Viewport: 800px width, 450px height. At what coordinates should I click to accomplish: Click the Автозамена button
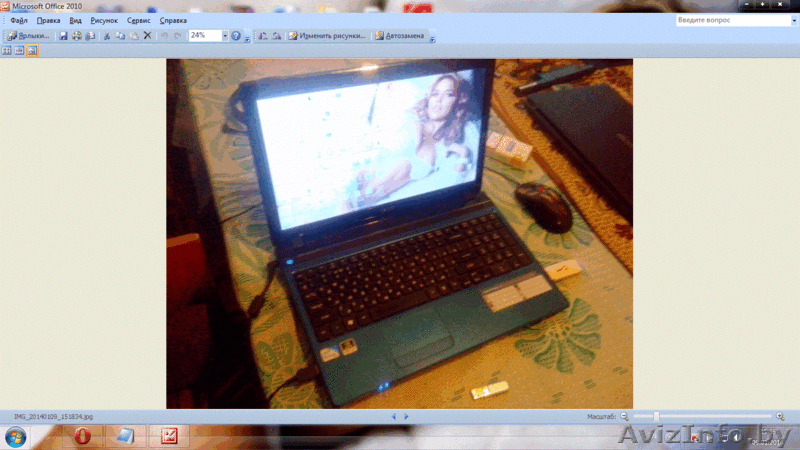tap(399, 36)
